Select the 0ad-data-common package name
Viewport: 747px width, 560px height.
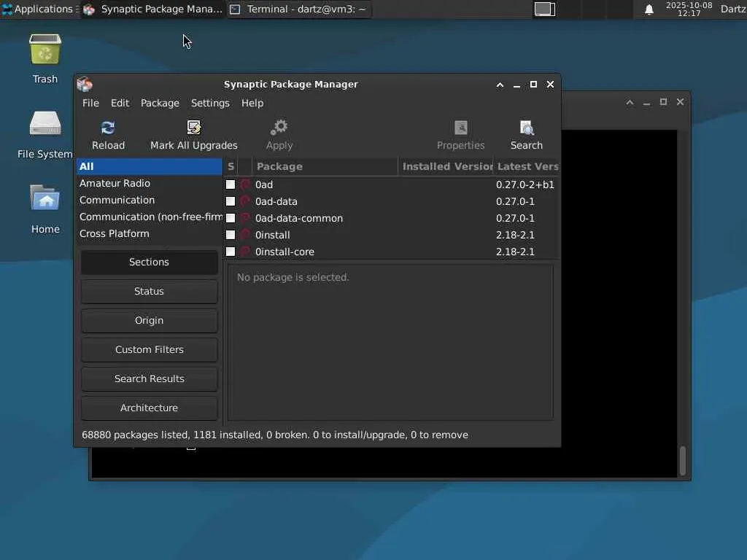click(x=299, y=218)
